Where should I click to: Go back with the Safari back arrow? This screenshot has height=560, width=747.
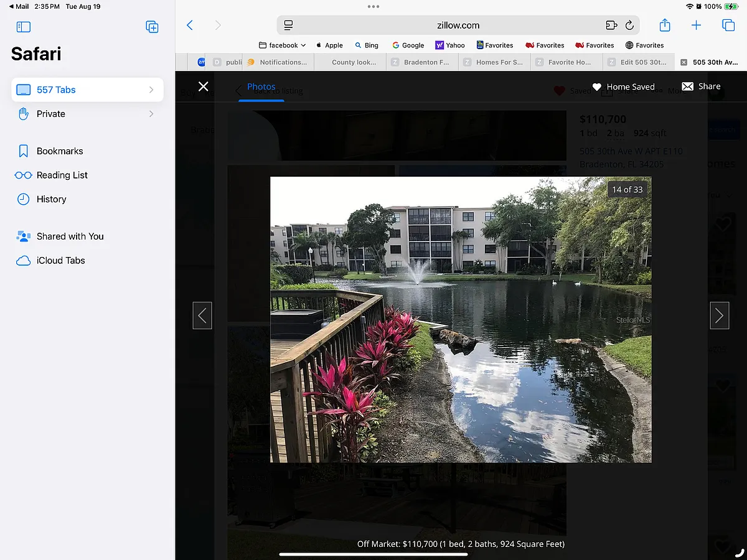pyautogui.click(x=190, y=26)
